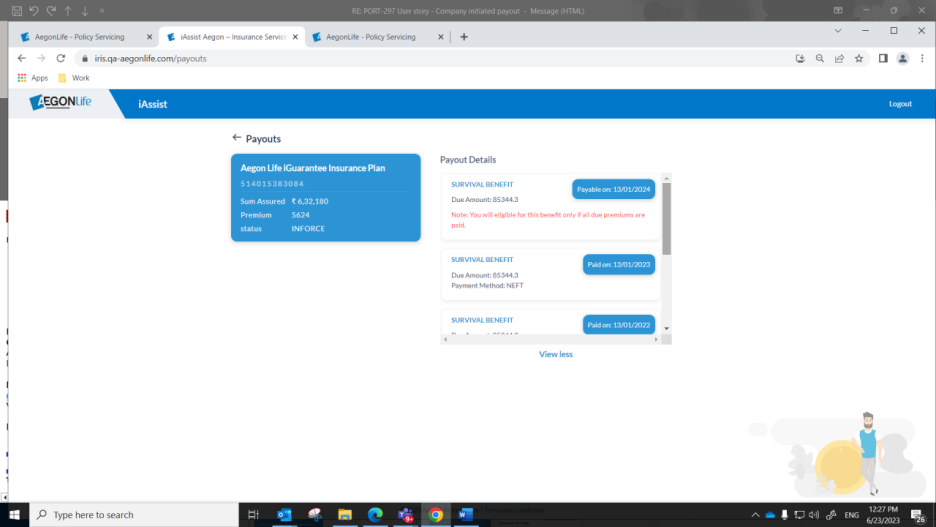936x527 pixels.
Task: Click View less under payout details
Action: [556, 354]
